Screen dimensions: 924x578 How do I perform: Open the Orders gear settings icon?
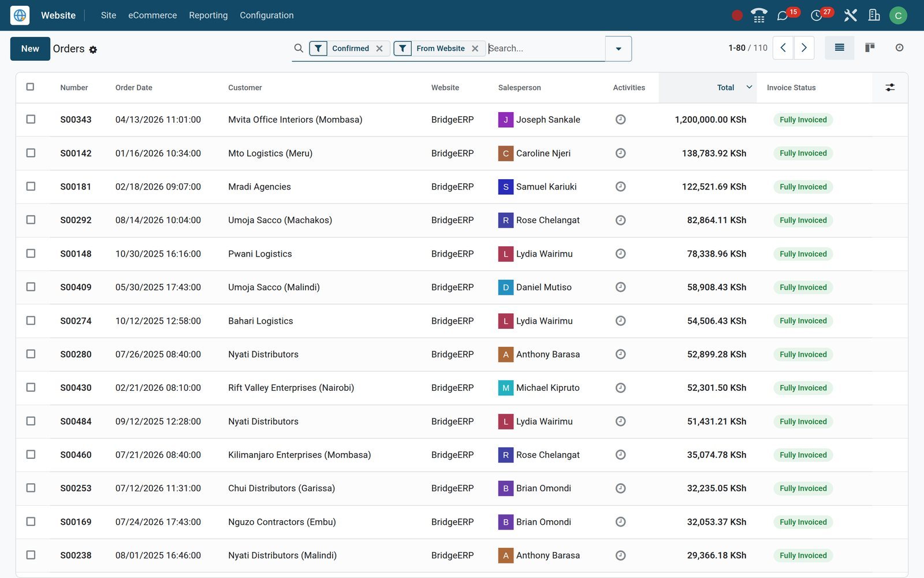click(x=93, y=50)
